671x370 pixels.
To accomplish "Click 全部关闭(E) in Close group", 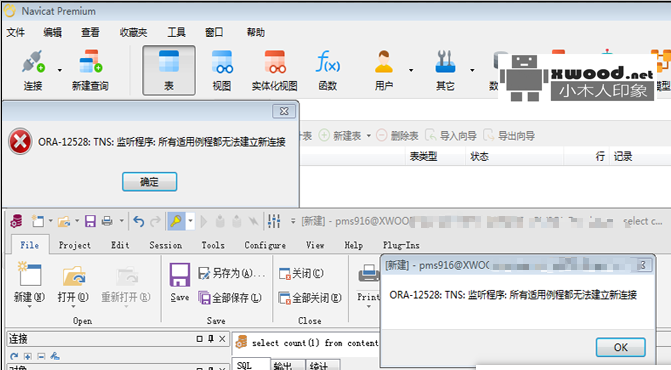I will (x=310, y=298).
